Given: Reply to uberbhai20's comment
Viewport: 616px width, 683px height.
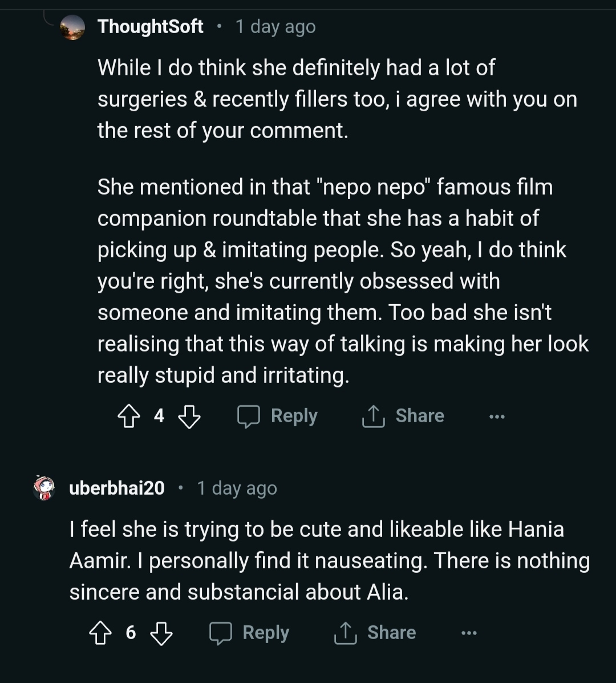Looking at the screenshot, I should tap(266, 632).
